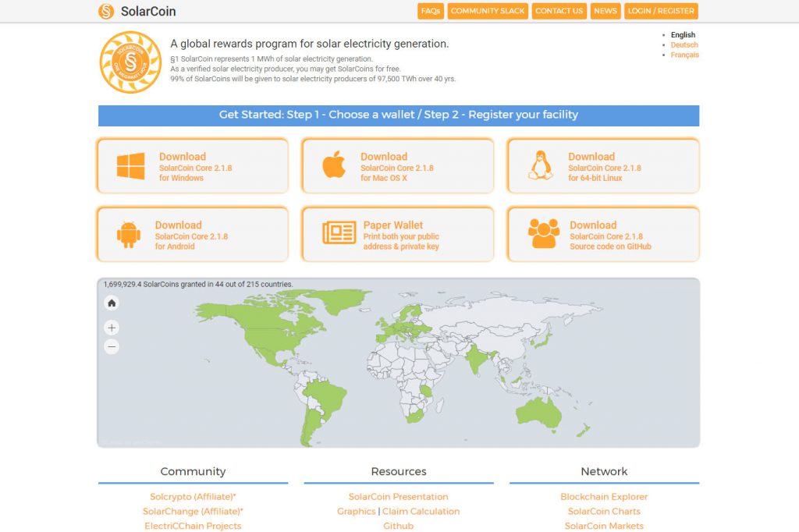Click the Network section heading
Image resolution: width=799 pixels, height=532 pixels.
tap(604, 471)
